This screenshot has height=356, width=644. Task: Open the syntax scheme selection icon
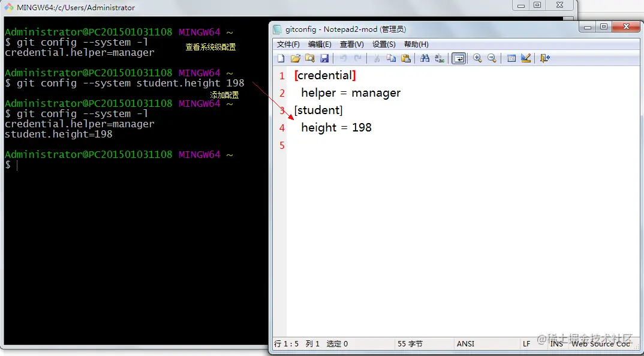click(x=511, y=58)
